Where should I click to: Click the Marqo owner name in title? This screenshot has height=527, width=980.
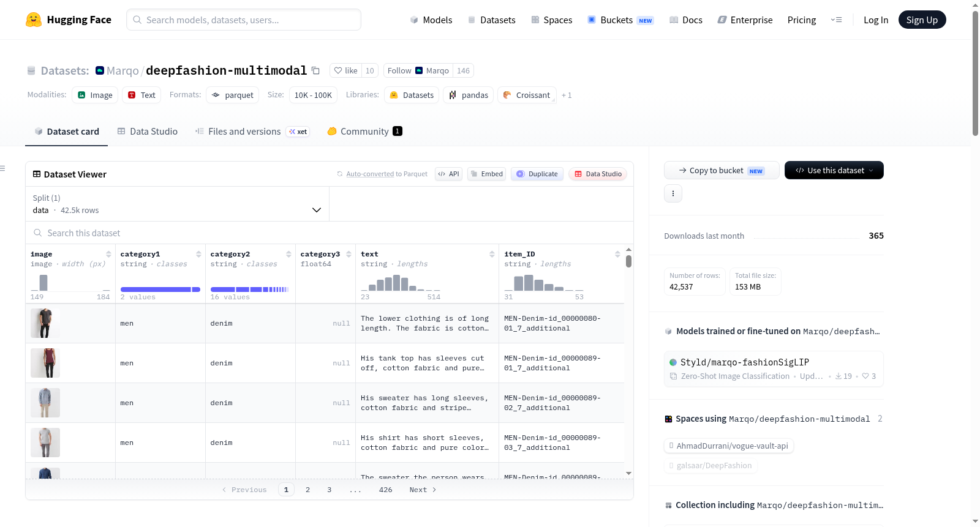point(123,70)
